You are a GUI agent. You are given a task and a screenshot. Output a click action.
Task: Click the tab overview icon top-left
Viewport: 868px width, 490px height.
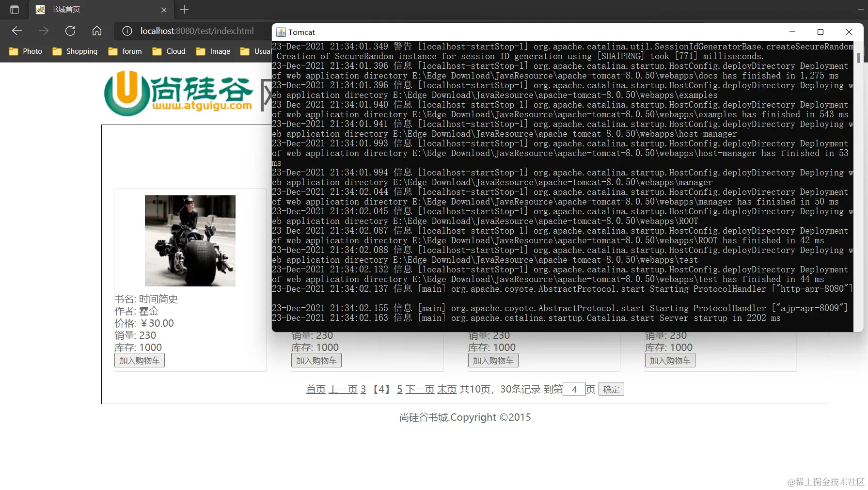click(x=13, y=9)
